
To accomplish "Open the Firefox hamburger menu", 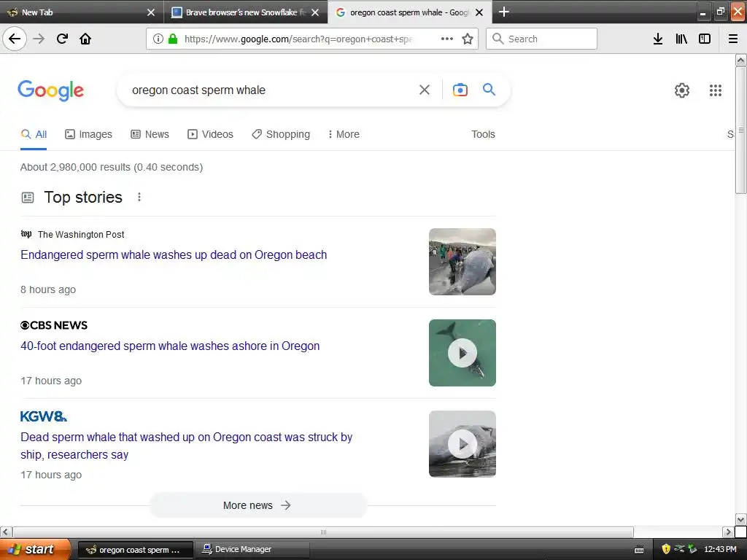I will coord(733,39).
